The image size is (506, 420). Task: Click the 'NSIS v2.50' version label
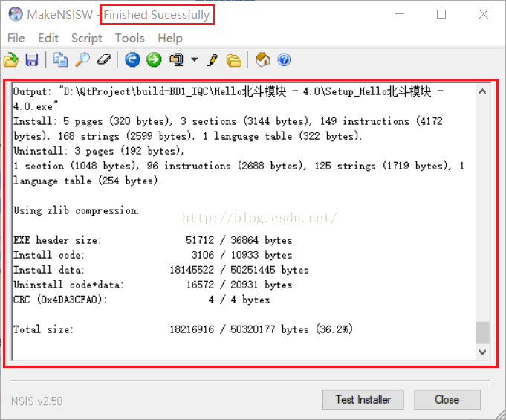(x=37, y=401)
